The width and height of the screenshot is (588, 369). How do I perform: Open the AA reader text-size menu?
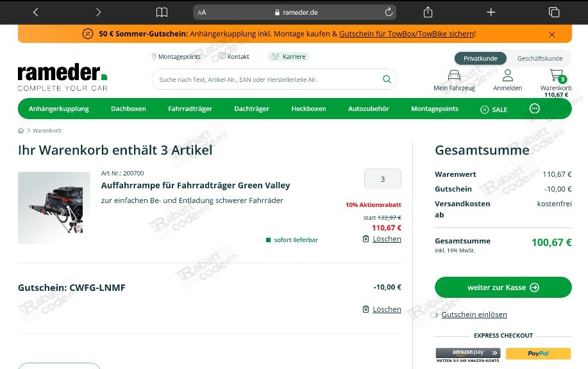(x=202, y=12)
